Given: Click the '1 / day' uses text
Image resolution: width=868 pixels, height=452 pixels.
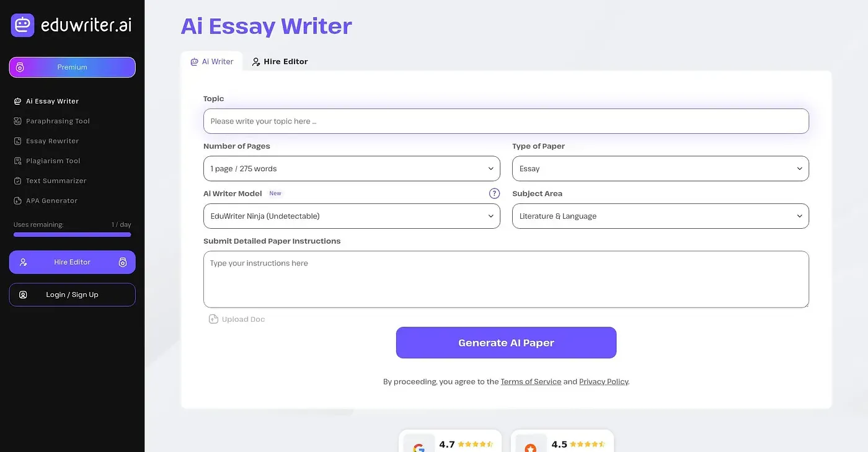Looking at the screenshot, I should pos(122,224).
